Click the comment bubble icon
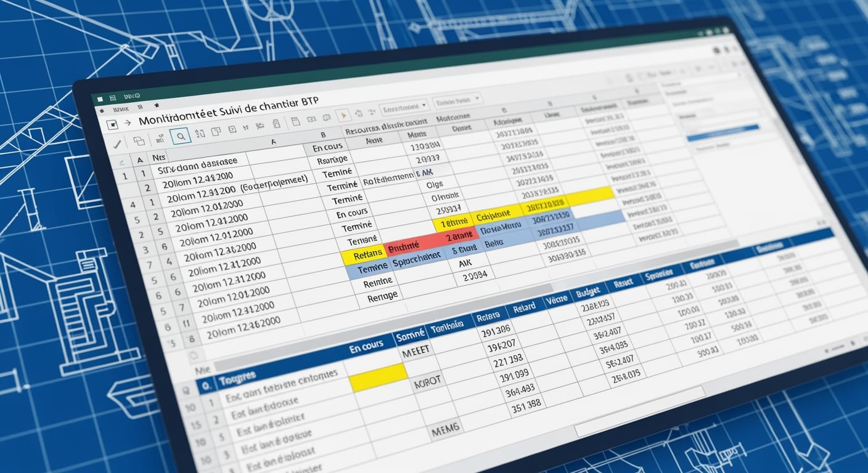This screenshot has width=868, height=473. (326, 118)
